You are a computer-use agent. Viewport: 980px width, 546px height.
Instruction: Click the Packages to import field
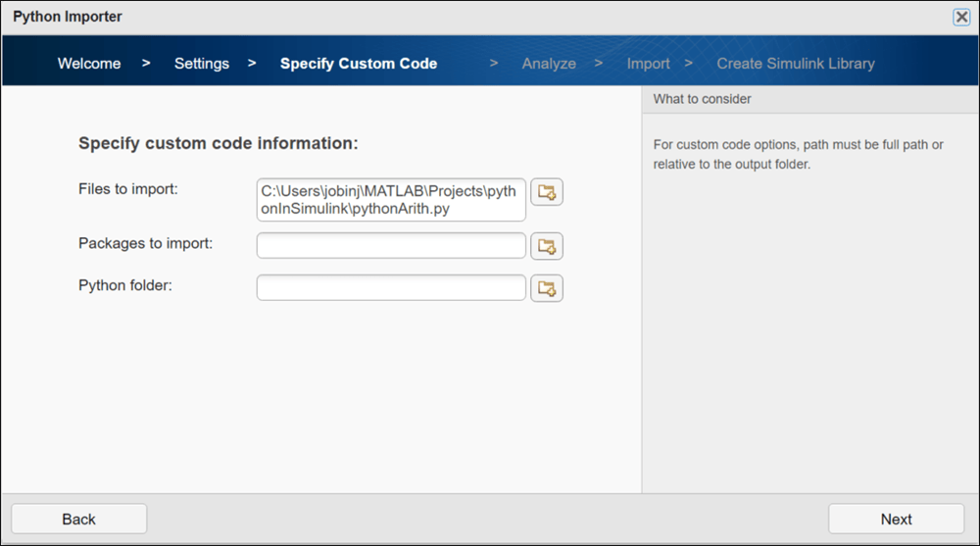click(391, 246)
